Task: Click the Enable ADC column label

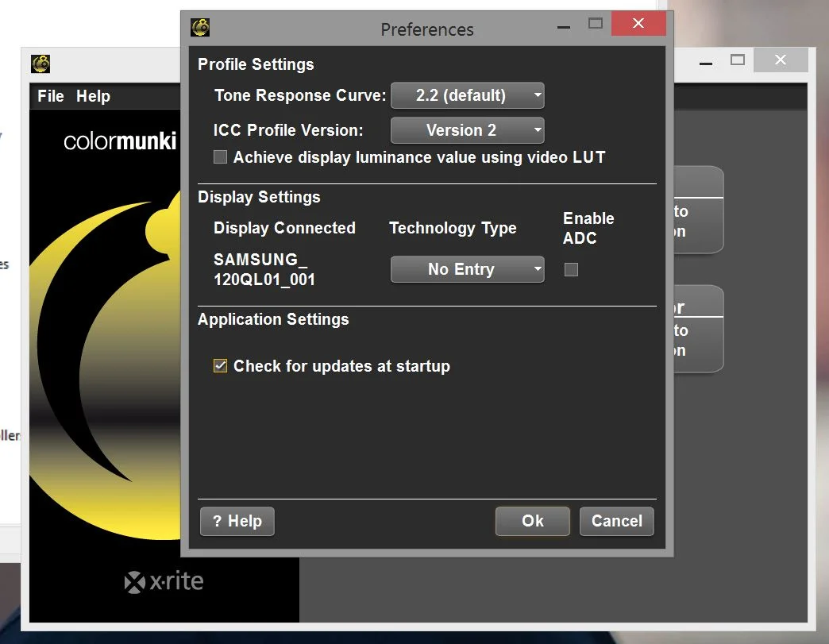Action: 588,228
